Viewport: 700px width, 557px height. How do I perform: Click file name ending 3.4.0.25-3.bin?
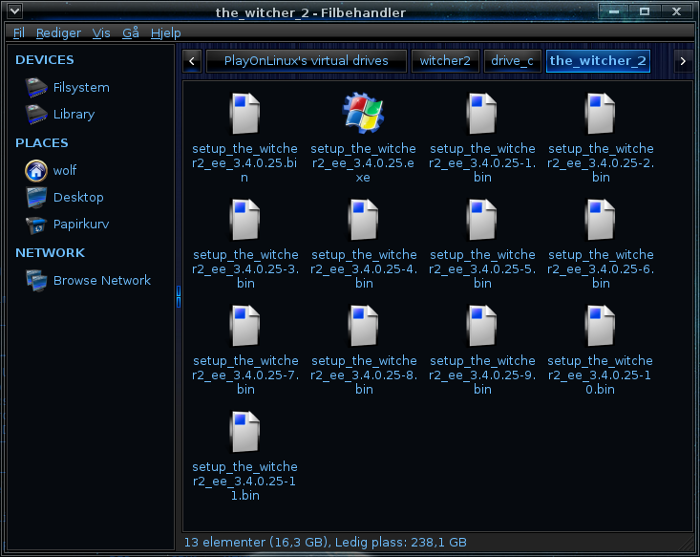[246, 269]
